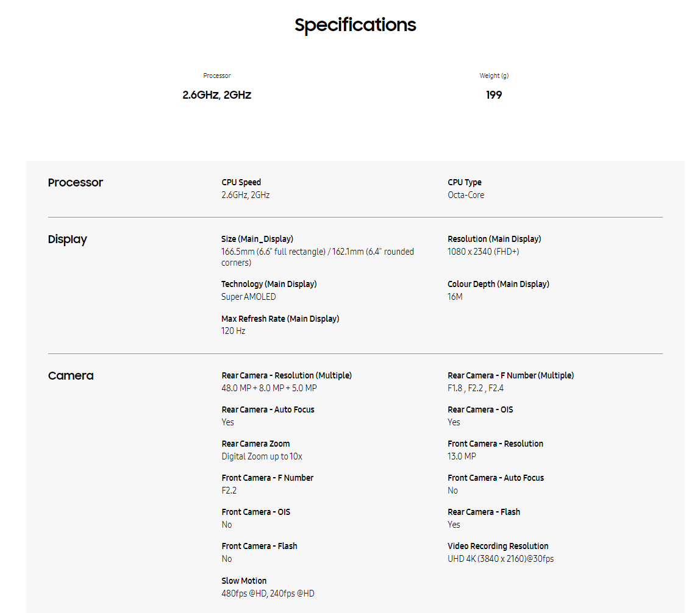Select the '166.5mm (6.6" full rectangle)' size text
This screenshot has height=613, width=700.
273,252
